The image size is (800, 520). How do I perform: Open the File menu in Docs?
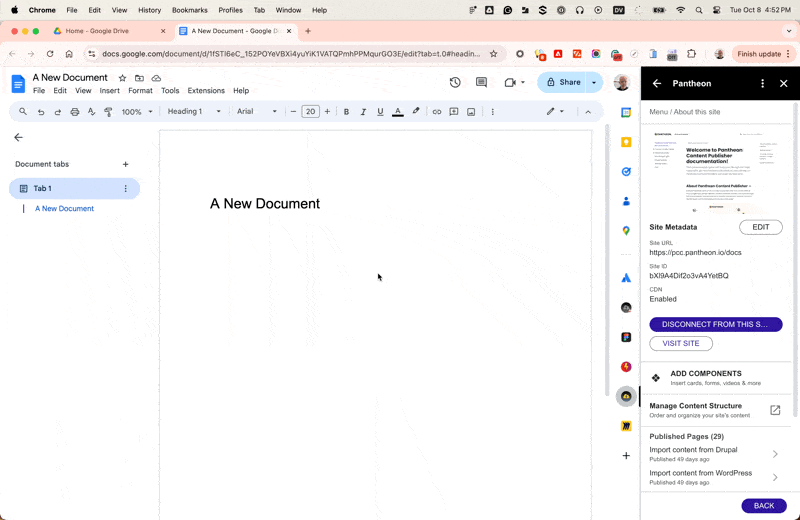pos(39,90)
